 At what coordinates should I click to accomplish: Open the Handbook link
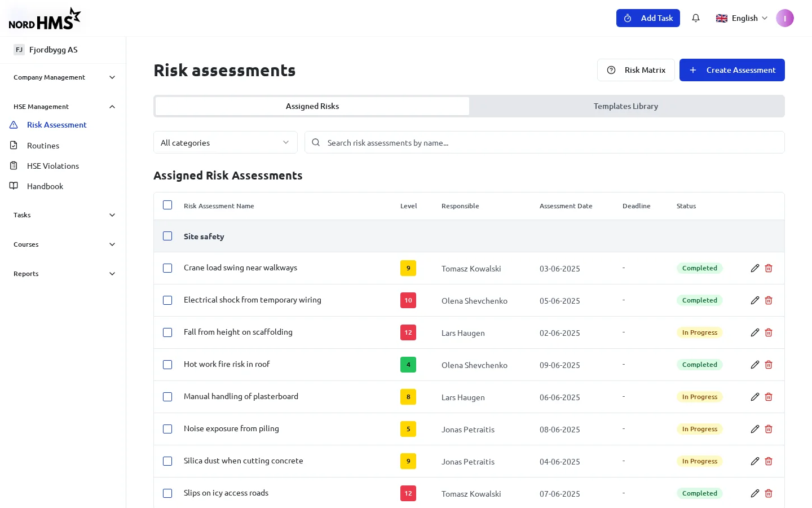[45, 186]
